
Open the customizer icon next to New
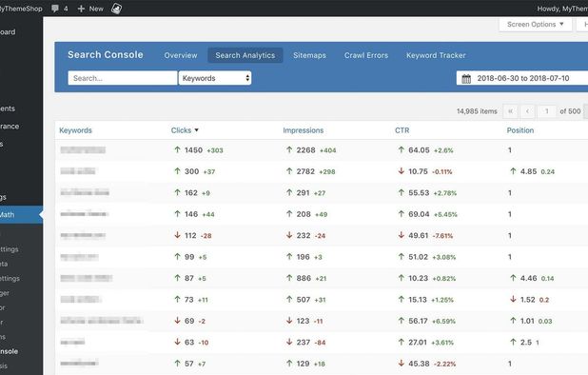pos(116,9)
